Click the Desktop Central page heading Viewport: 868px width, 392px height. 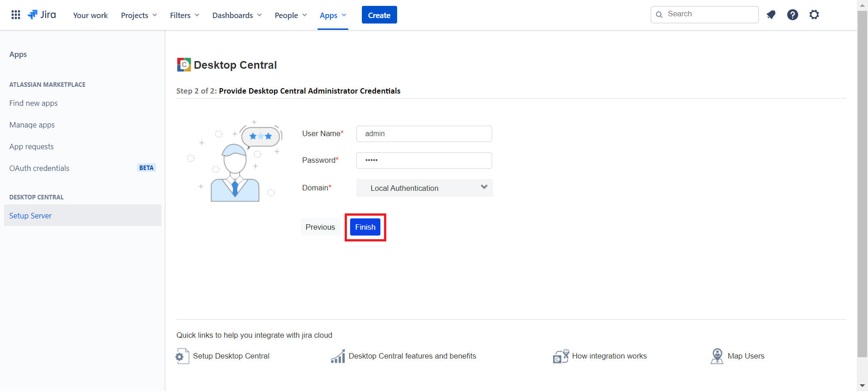pyautogui.click(x=235, y=65)
